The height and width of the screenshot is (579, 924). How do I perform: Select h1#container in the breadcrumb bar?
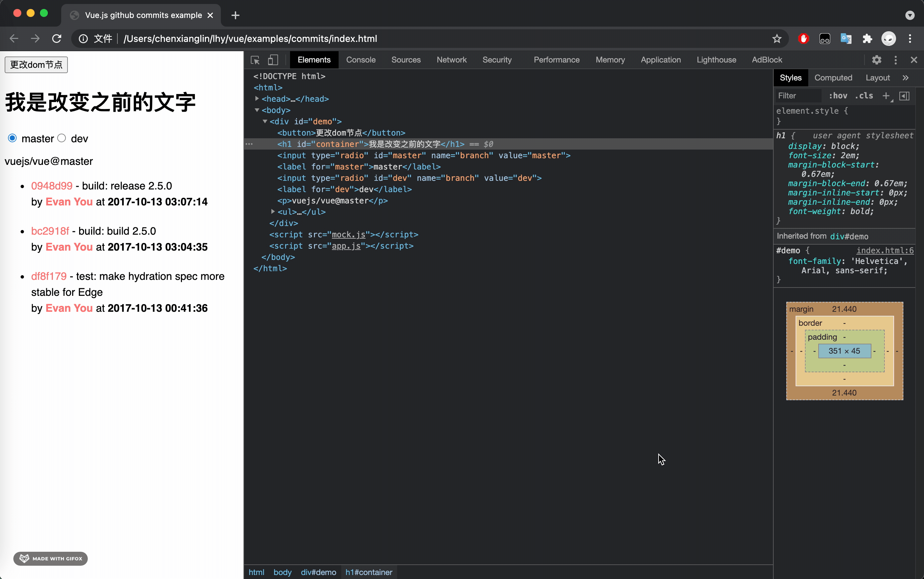[x=369, y=572]
